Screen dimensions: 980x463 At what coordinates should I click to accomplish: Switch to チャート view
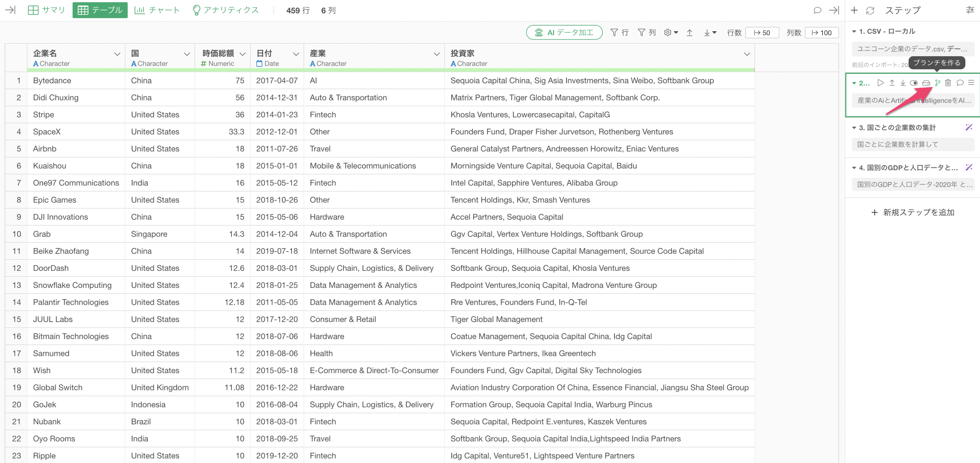click(x=157, y=10)
